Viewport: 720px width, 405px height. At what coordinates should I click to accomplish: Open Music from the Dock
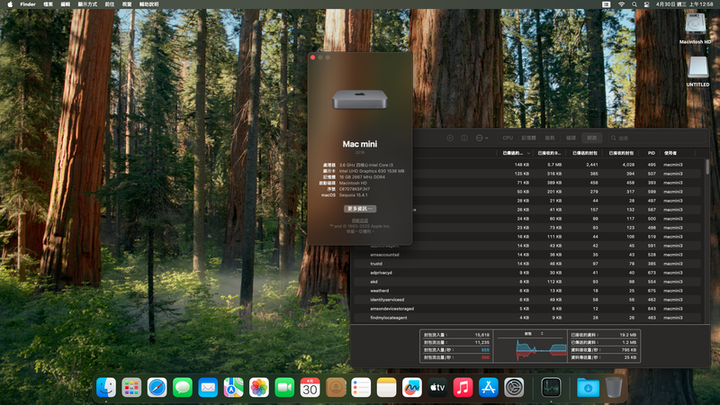[x=463, y=388]
